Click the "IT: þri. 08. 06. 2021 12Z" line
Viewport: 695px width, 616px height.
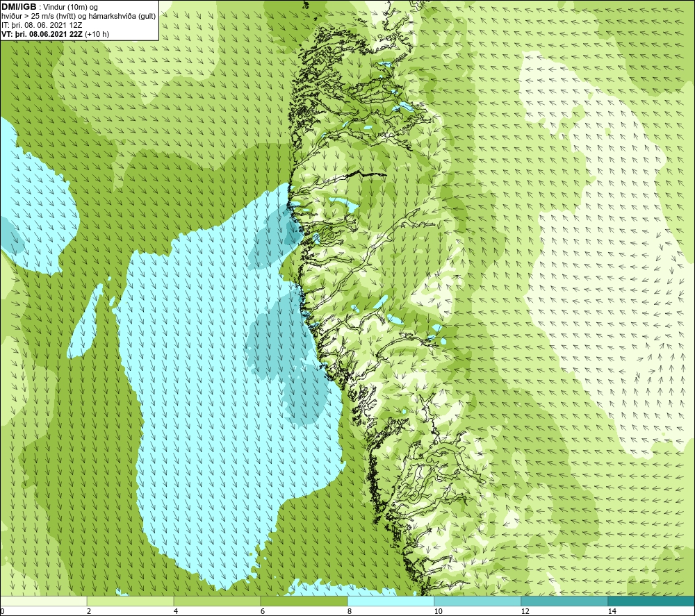[42, 25]
